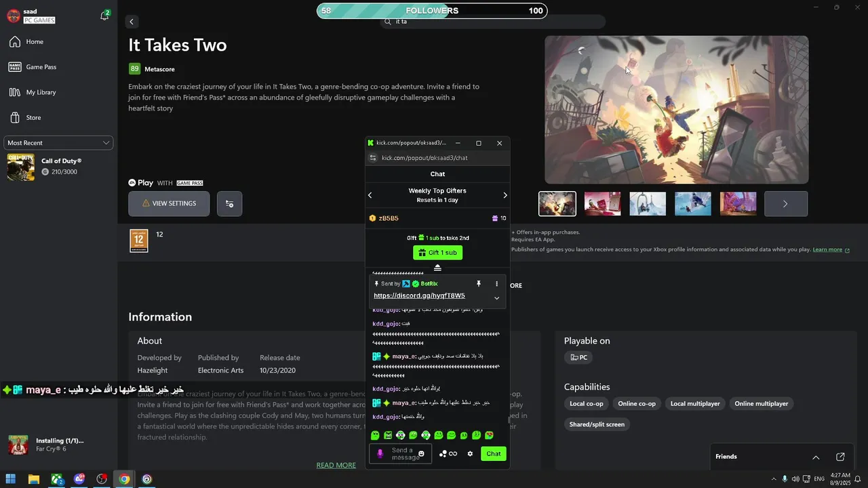Click the 89 Metascore badge
The image size is (868, 488).
(x=134, y=69)
